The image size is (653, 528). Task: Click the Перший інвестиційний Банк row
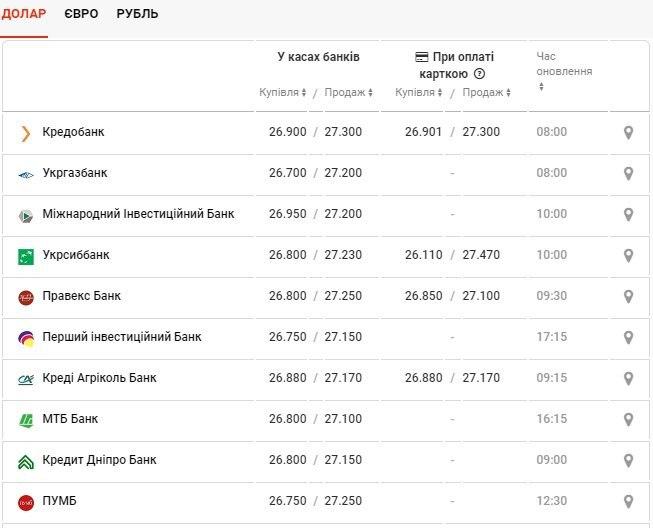121,337
